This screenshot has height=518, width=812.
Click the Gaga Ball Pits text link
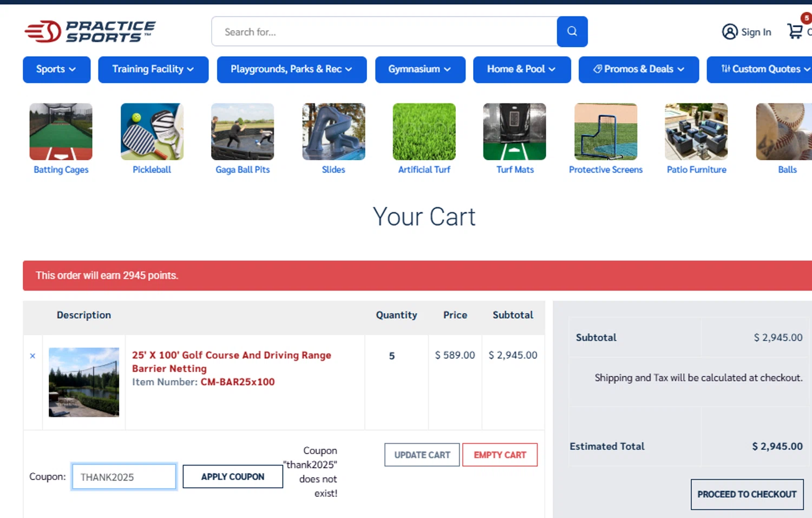(243, 169)
